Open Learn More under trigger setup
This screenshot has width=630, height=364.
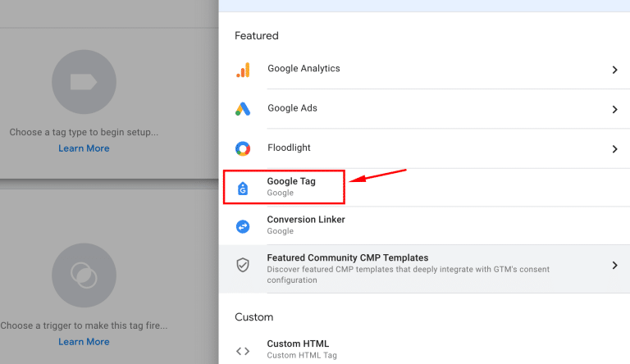coord(84,342)
